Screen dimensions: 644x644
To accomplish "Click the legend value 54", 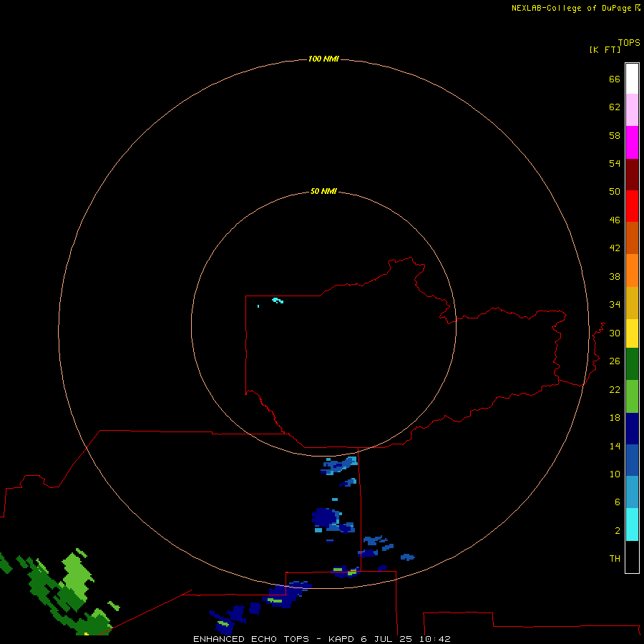I will click(615, 163).
